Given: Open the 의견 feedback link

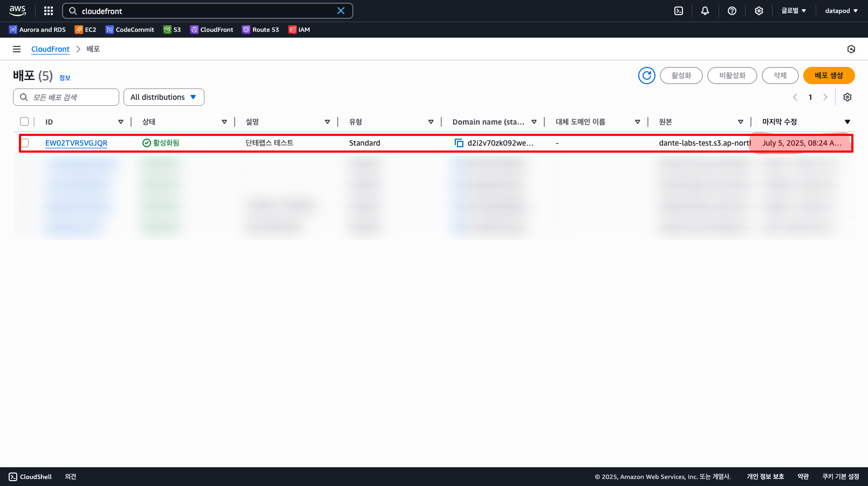Looking at the screenshot, I should tap(71, 477).
